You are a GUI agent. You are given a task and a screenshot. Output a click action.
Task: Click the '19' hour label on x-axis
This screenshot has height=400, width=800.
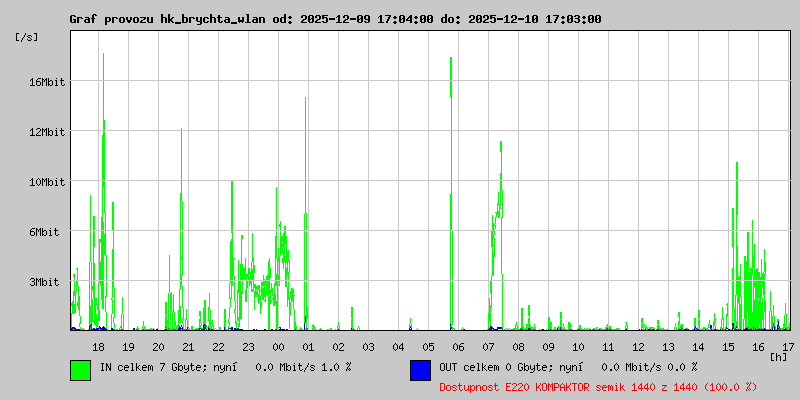[x=128, y=347]
